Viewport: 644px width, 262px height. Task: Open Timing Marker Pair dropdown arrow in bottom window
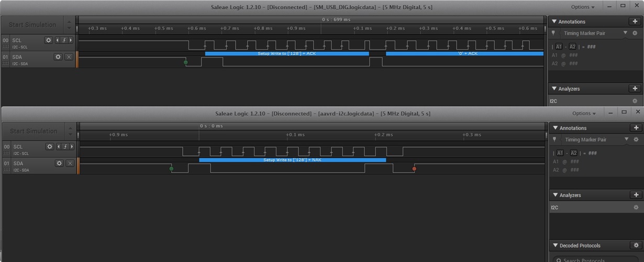(626, 140)
